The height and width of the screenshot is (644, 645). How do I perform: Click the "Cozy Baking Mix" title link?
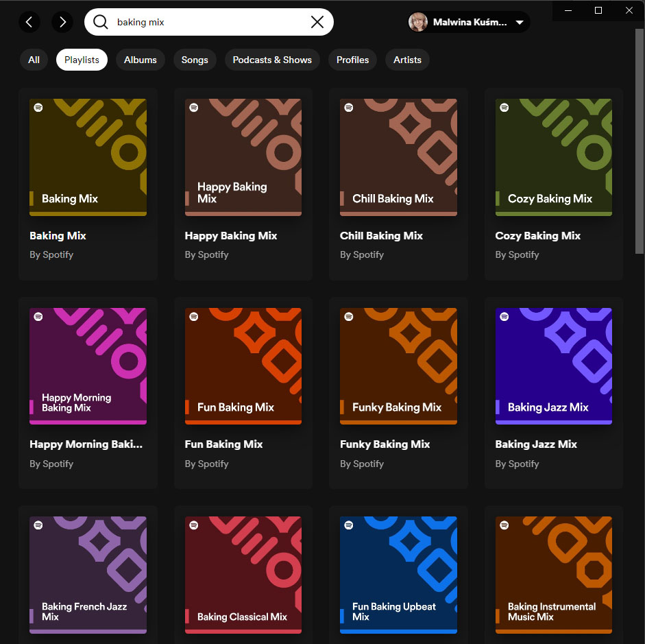pyautogui.click(x=537, y=236)
